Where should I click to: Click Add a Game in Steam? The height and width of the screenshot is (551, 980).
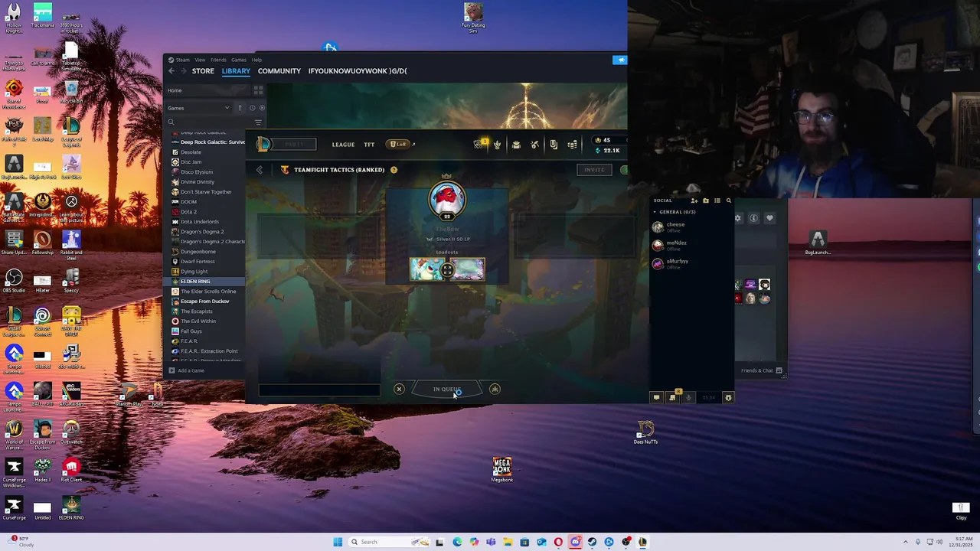tap(186, 370)
